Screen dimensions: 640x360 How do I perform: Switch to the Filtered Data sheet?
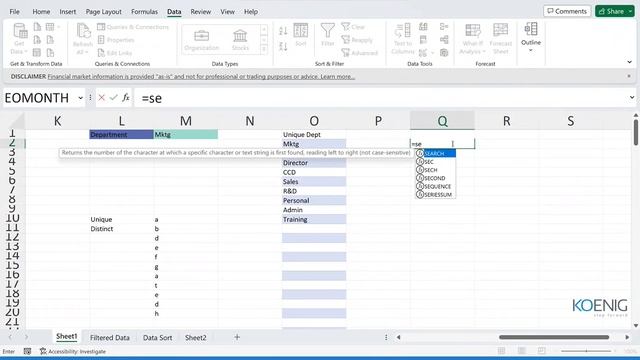point(110,338)
